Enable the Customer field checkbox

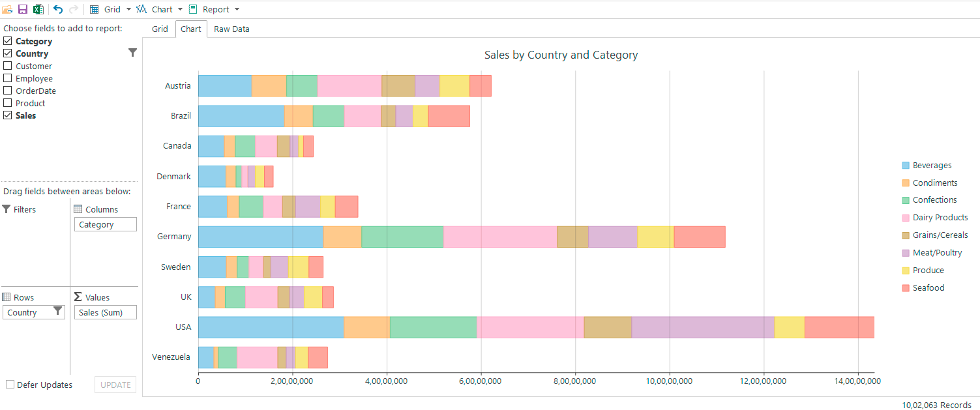click(8, 66)
